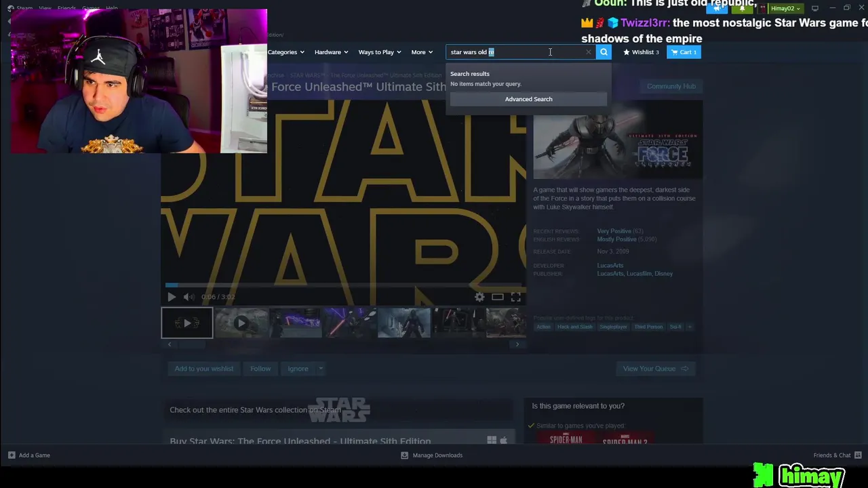Expand the More dropdown

pyautogui.click(x=422, y=52)
